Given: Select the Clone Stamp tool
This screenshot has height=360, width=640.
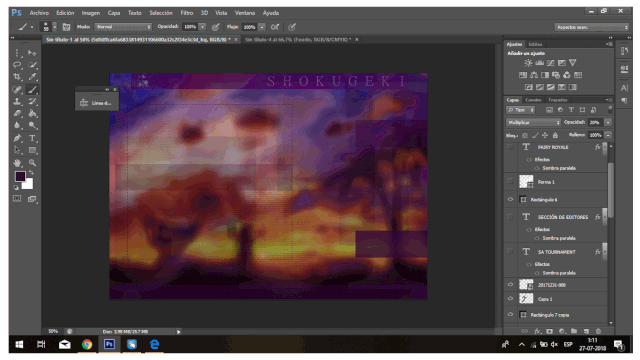Looking at the screenshot, I should click(17, 101).
